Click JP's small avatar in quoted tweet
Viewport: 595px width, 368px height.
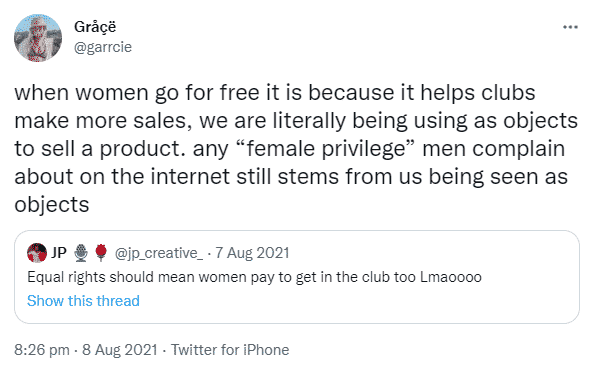(37, 253)
